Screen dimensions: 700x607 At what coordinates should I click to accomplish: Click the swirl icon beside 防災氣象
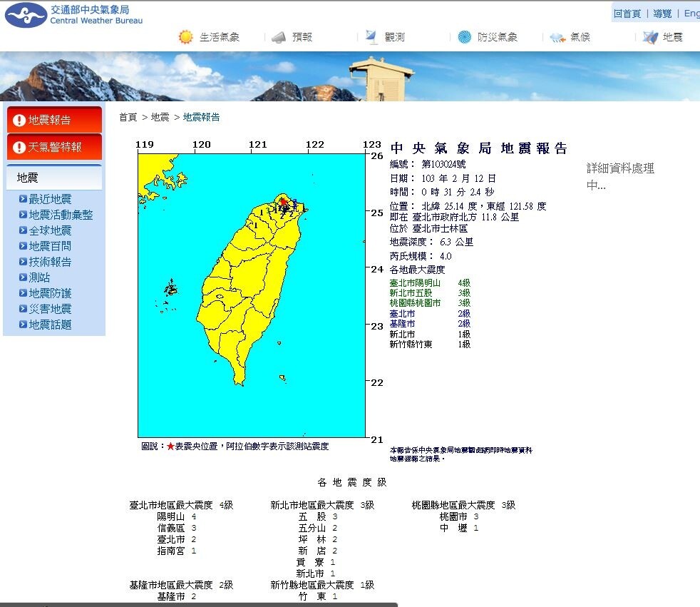[x=465, y=37]
